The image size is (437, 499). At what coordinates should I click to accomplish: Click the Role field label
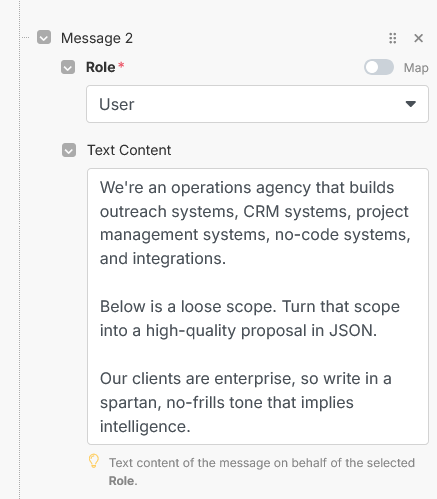click(101, 67)
